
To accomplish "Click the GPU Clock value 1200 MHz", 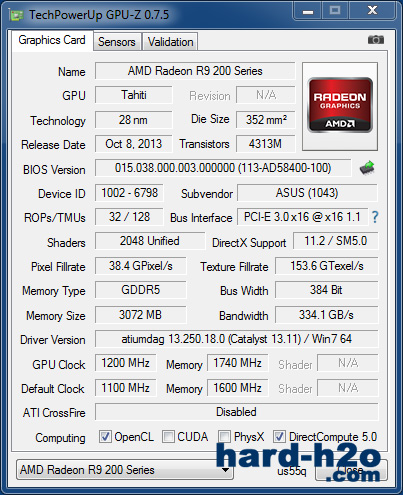I will tap(125, 363).
